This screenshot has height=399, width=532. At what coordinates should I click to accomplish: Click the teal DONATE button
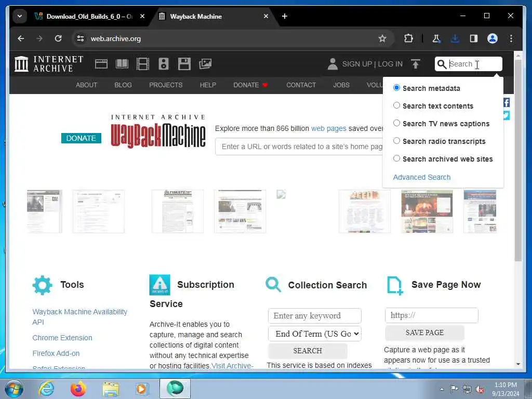pyautogui.click(x=81, y=138)
